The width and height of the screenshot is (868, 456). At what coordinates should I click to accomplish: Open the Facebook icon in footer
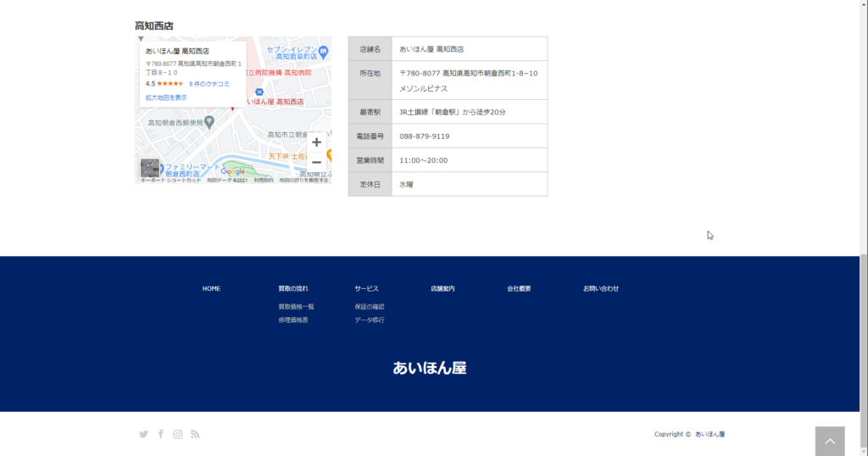[160, 435]
